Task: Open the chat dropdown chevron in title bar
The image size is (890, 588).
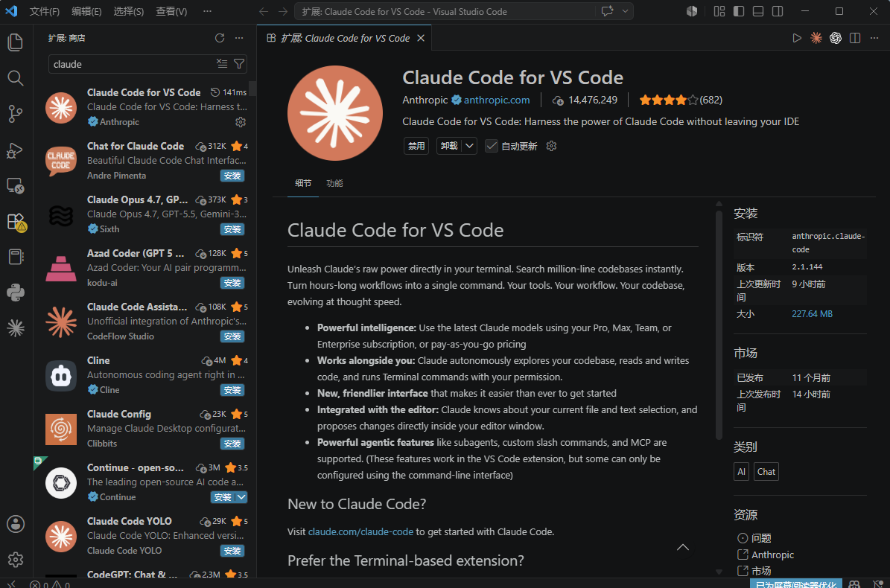Action: coord(625,11)
